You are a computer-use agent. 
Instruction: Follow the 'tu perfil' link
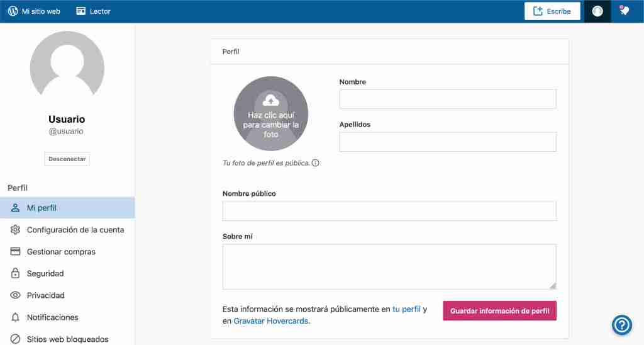406,309
